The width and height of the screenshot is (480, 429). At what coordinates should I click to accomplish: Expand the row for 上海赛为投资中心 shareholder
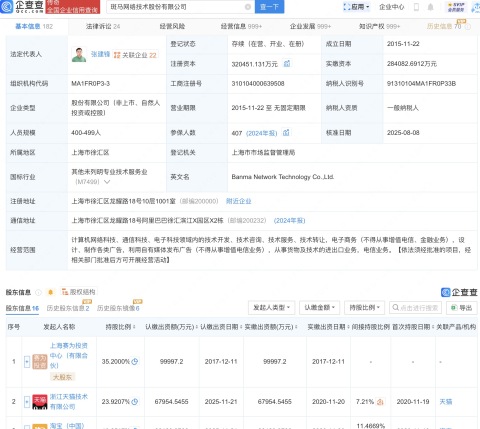(x=27, y=361)
